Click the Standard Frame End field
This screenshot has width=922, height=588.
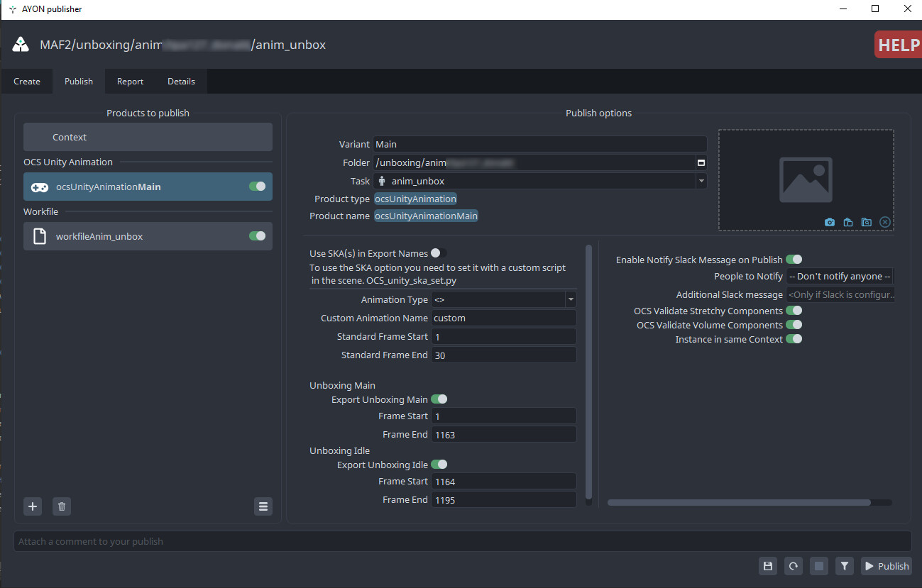tap(503, 355)
